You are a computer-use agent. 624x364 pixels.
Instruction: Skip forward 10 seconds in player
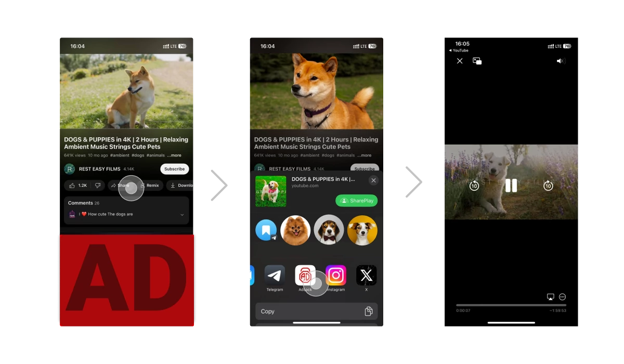pyautogui.click(x=548, y=186)
